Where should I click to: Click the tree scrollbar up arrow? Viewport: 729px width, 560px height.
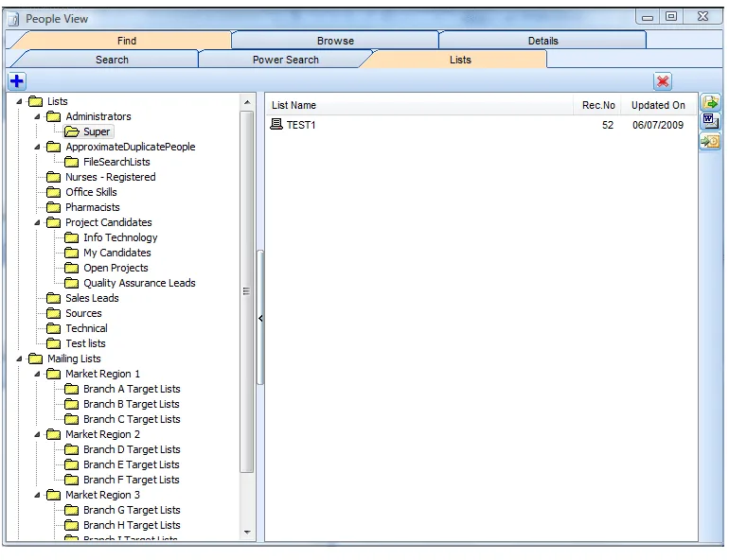coord(247,102)
